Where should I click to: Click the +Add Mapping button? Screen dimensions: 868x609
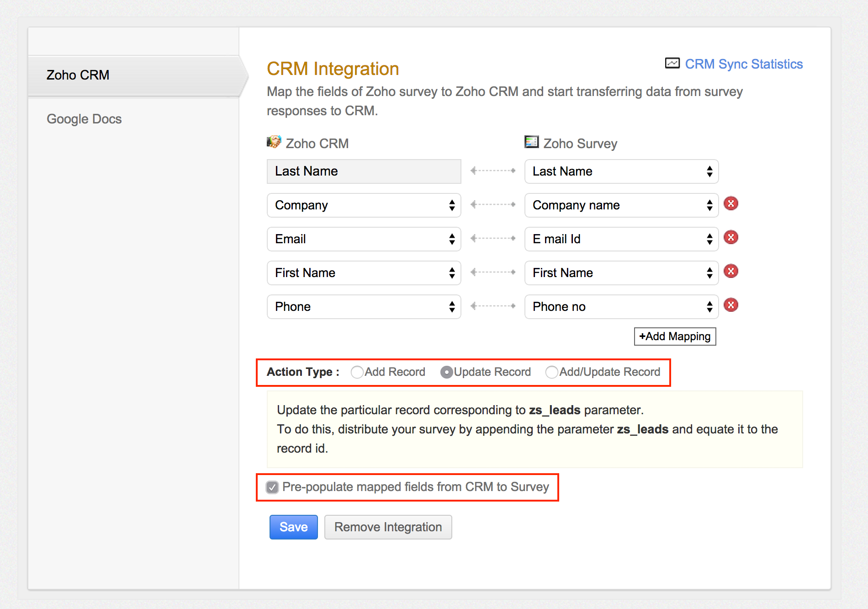[675, 337]
